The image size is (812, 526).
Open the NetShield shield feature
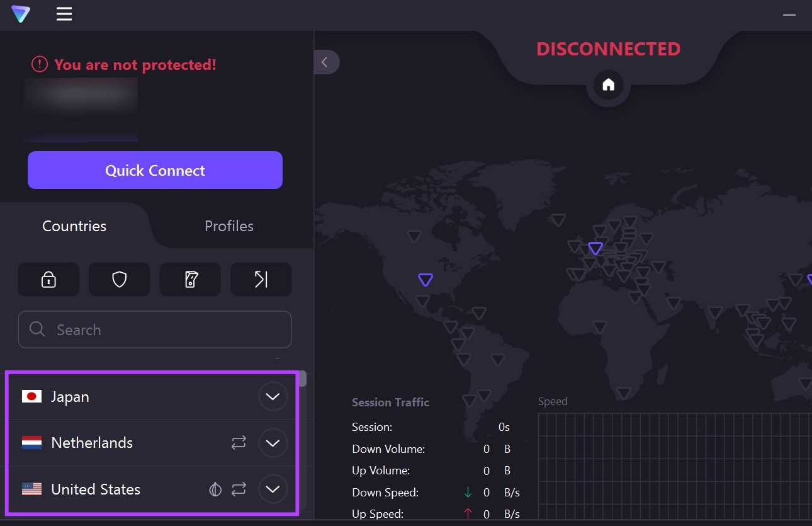119,279
